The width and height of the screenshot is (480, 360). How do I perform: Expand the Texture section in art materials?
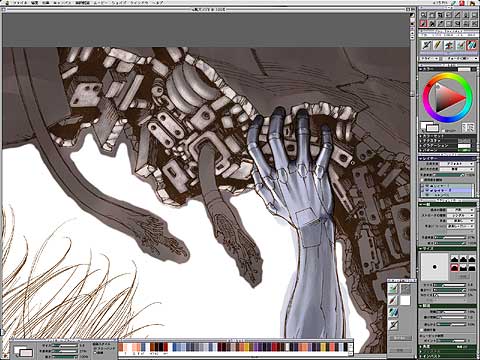[x=421, y=141]
